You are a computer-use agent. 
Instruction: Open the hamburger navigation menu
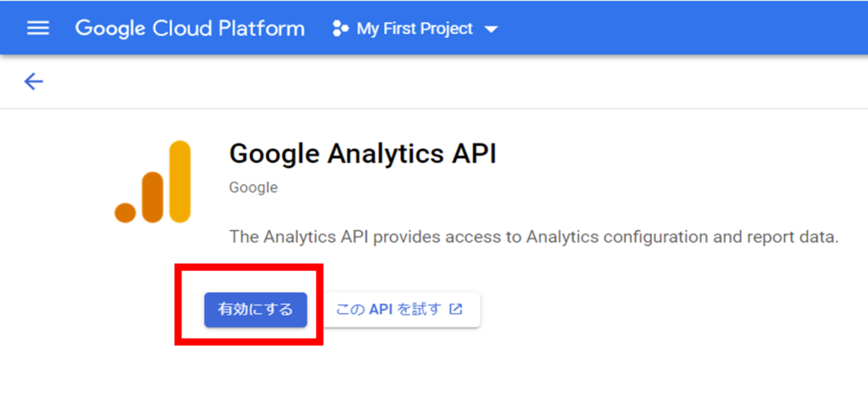pos(38,28)
